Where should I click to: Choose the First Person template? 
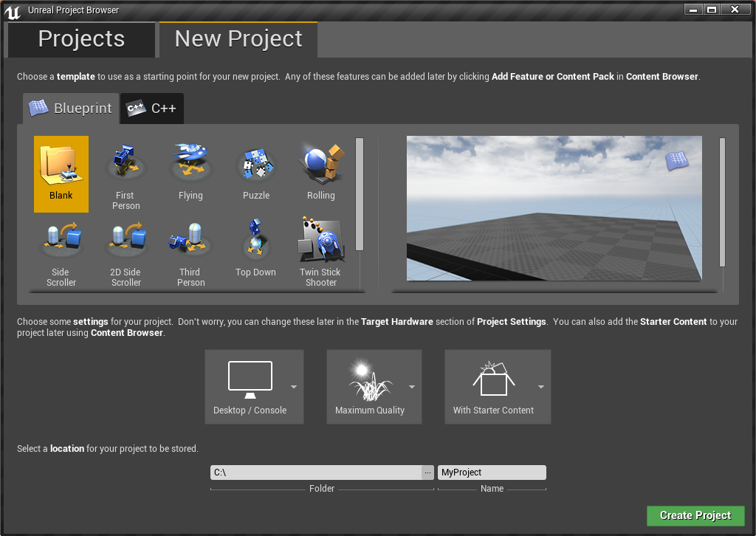126,176
